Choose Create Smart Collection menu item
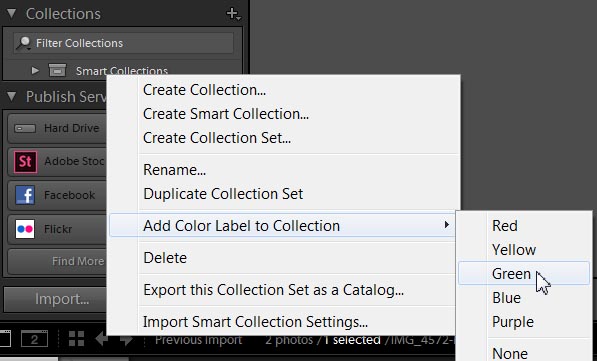The width and height of the screenshot is (597, 361). click(284, 114)
